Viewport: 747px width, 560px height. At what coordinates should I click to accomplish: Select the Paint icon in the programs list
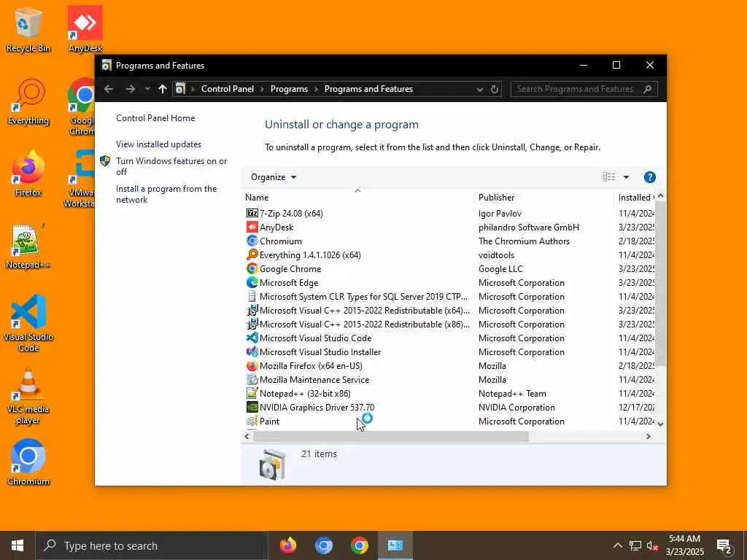tap(252, 421)
